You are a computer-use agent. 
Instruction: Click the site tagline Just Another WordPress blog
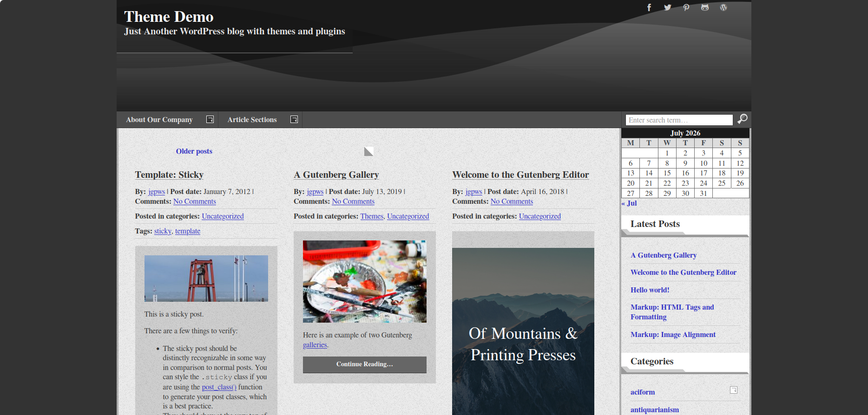pos(235,32)
